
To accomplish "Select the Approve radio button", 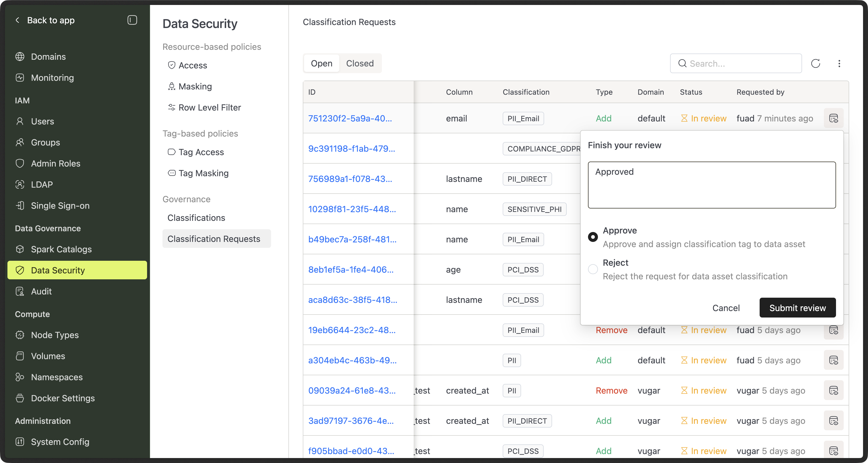I will coord(593,237).
